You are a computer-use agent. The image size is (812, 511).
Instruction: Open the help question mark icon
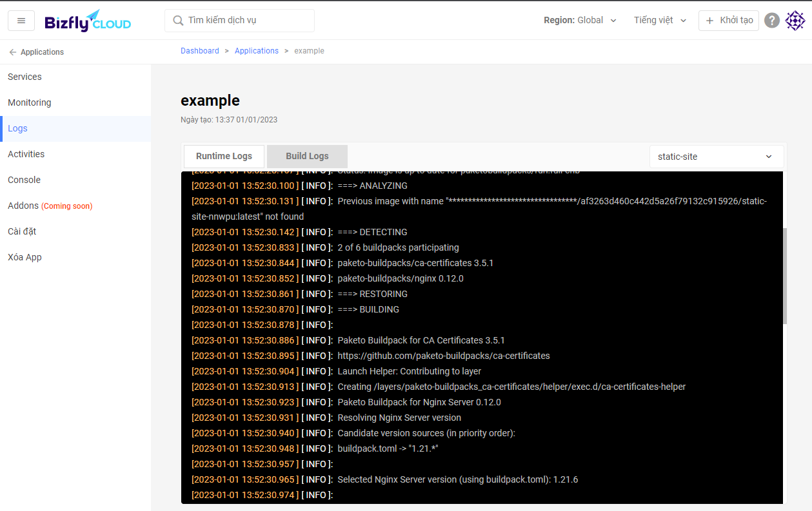772,21
